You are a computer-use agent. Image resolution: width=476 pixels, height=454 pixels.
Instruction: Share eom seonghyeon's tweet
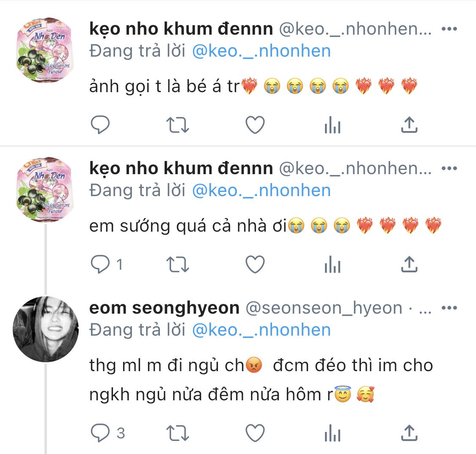click(x=409, y=433)
